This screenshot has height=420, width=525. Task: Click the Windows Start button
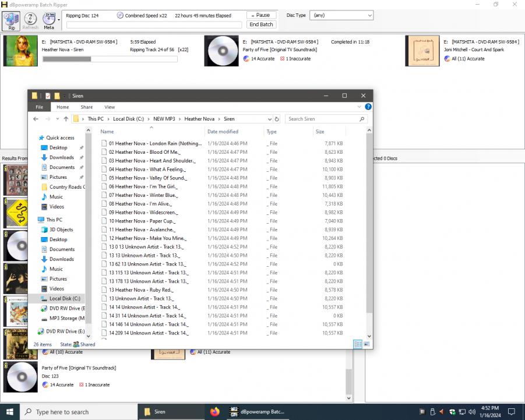10,412
